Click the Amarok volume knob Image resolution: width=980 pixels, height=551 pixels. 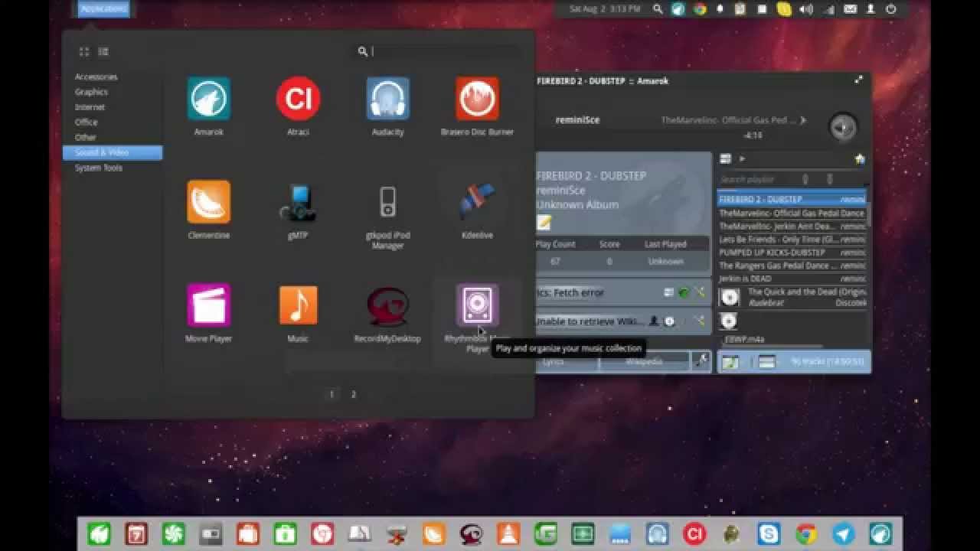[843, 126]
